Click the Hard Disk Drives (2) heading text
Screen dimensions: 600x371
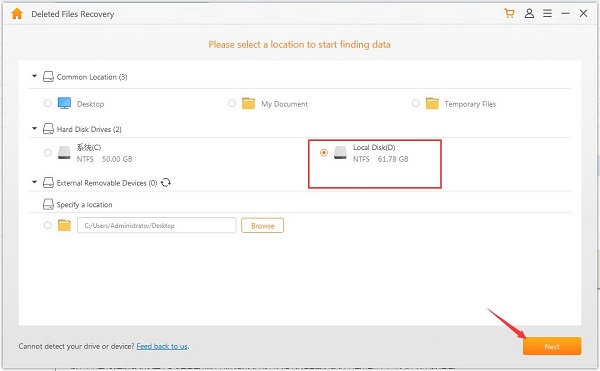point(89,129)
